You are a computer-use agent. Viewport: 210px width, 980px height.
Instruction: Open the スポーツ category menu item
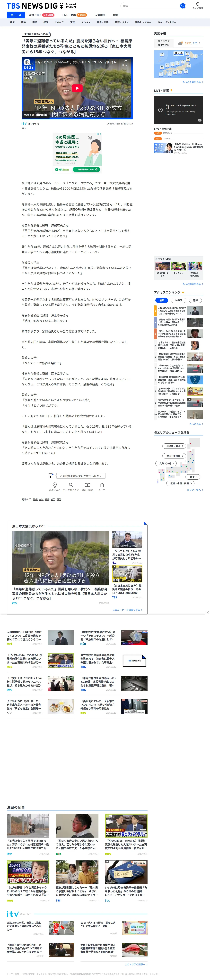click(x=59, y=22)
